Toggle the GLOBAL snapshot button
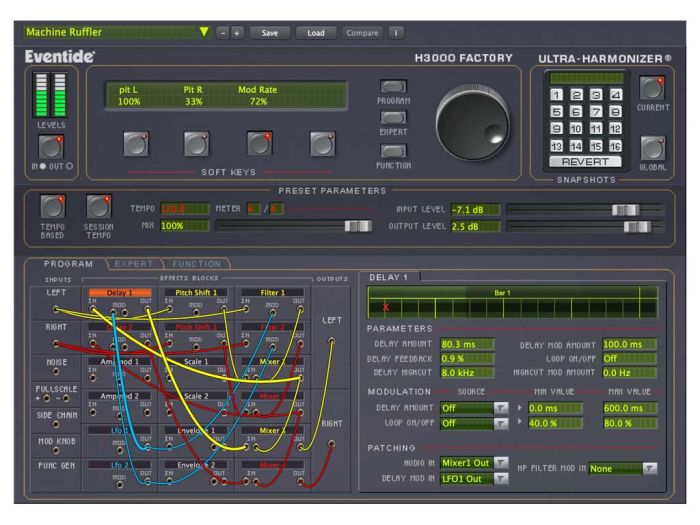Screen dimensions: 700x525 (653, 148)
